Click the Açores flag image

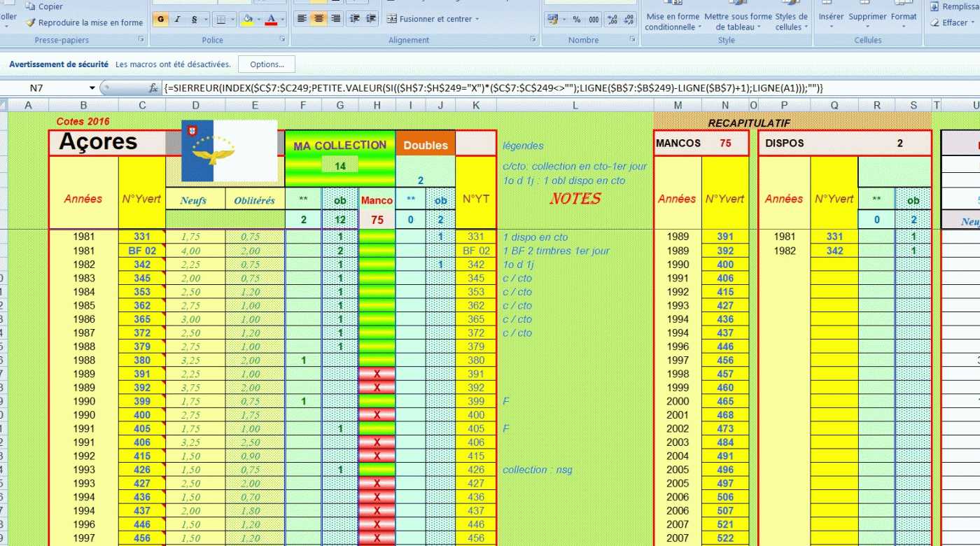[x=230, y=150]
